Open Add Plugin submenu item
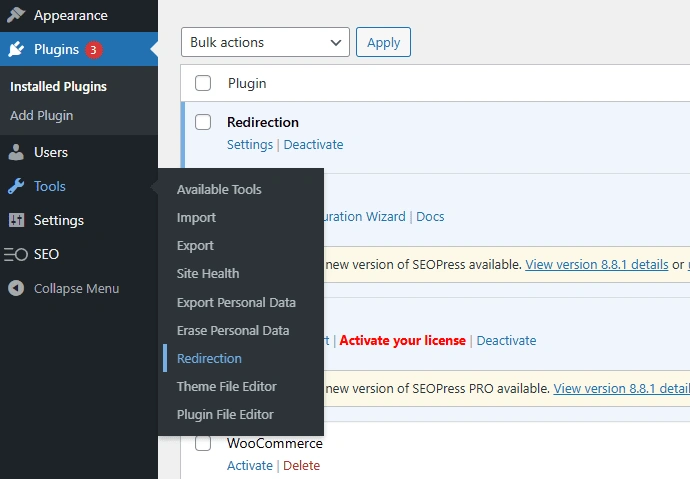Screen dimensions: 690x479 coord(41,116)
